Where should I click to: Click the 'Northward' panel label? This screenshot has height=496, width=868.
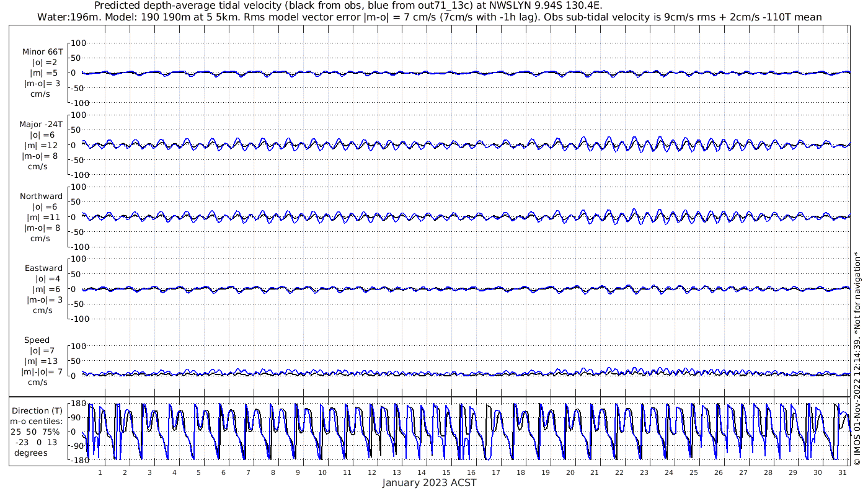point(42,196)
